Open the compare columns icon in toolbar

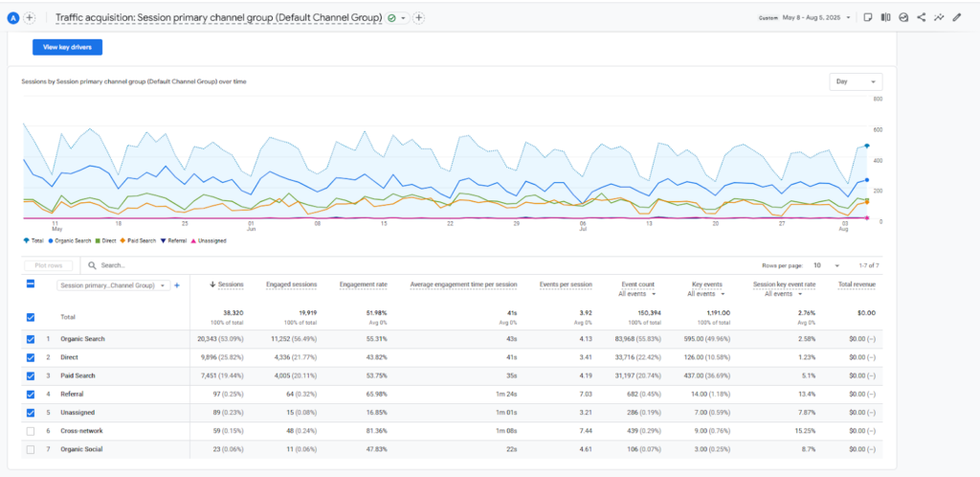click(x=886, y=17)
